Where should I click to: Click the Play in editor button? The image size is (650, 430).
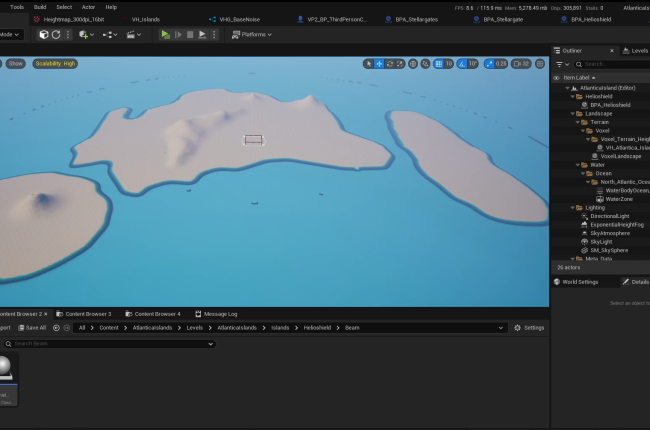pyautogui.click(x=166, y=34)
